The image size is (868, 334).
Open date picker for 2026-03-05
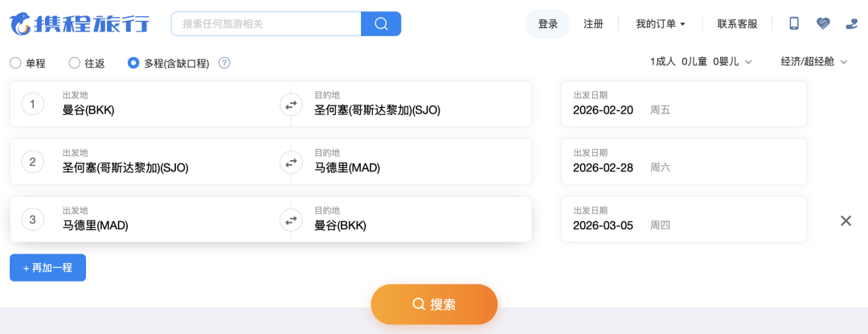click(x=684, y=220)
